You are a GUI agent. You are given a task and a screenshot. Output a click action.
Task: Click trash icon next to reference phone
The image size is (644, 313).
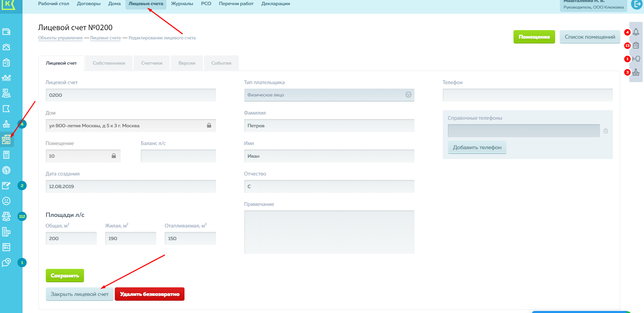click(606, 131)
